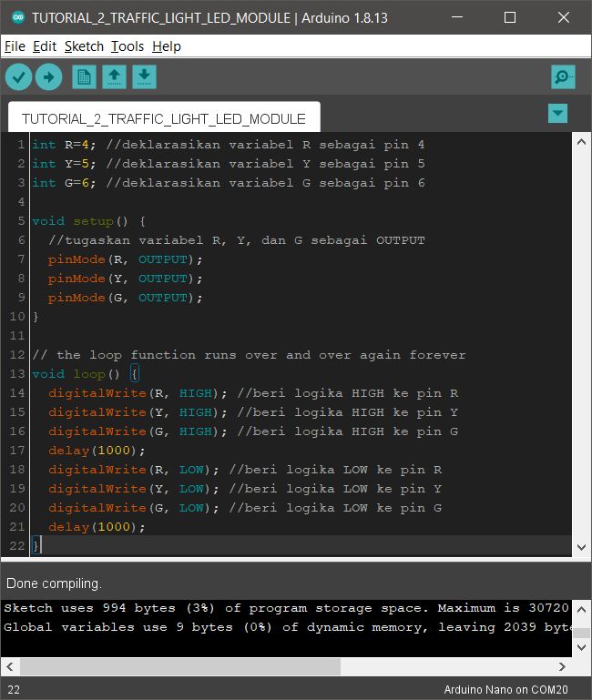Click 'pinMode(R, OUTPUT);' on line 7
The height and width of the screenshot is (700, 592).
pos(125,259)
